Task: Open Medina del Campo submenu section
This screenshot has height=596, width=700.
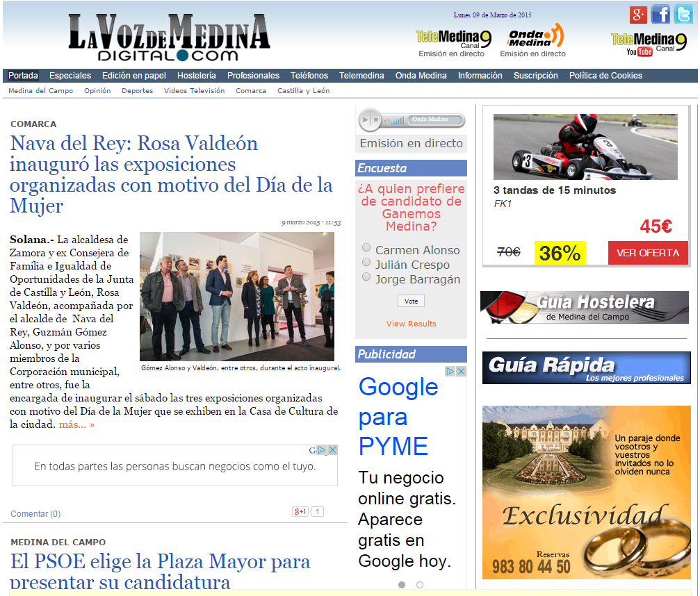Action: [x=40, y=90]
